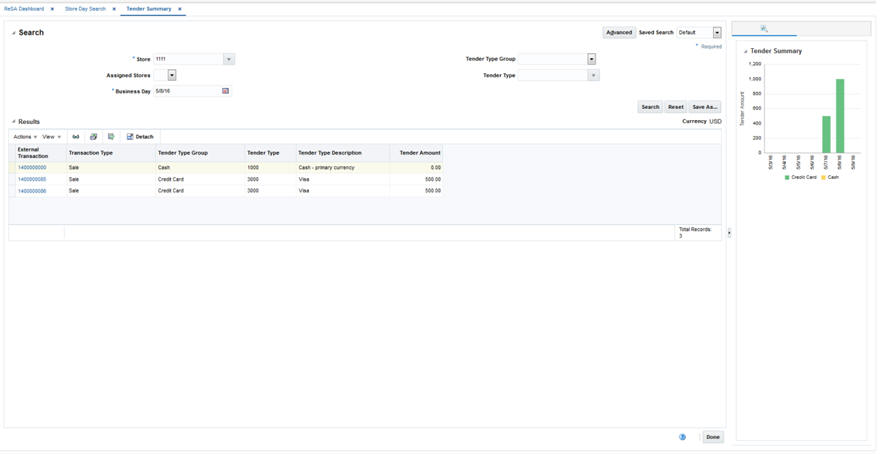Viewport: 881px width, 454px height.
Task: Click the '0.00' tender amount cell
Action: 416,167
